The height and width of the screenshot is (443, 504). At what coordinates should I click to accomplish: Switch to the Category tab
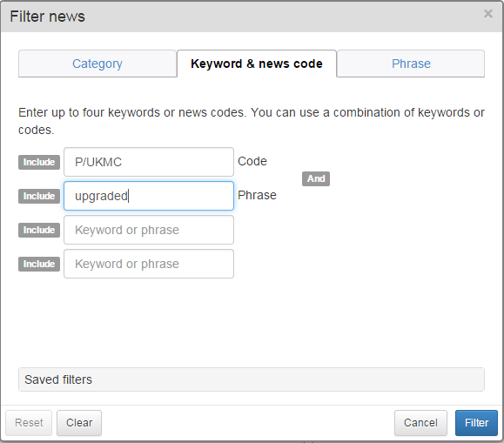tap(97, 64)
